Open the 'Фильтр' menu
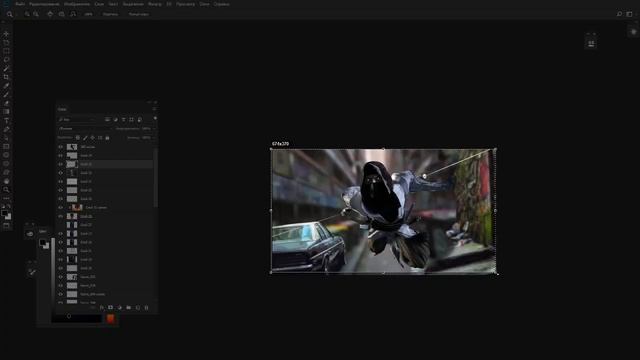Image resolution: width=640 pixels, height=360 pixels. click(x=155, y=4)
